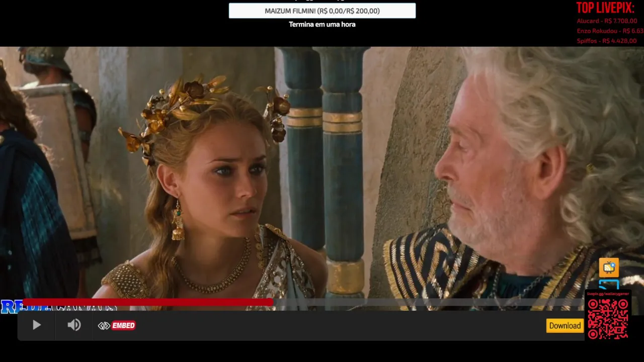Select the Spiffos R$ 4.428,00 entry
The width and height of the screenshot is (644, 362).
point(606,41)
